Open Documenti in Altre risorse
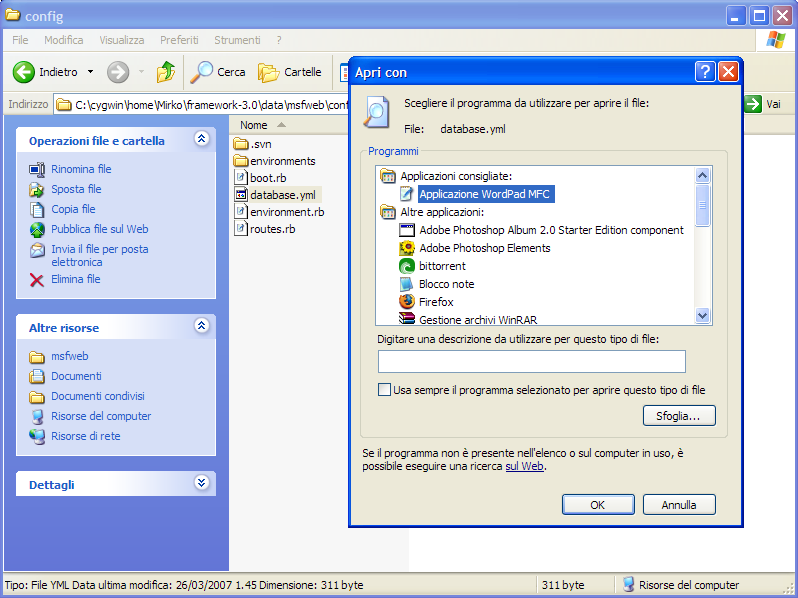 [76, 376]
